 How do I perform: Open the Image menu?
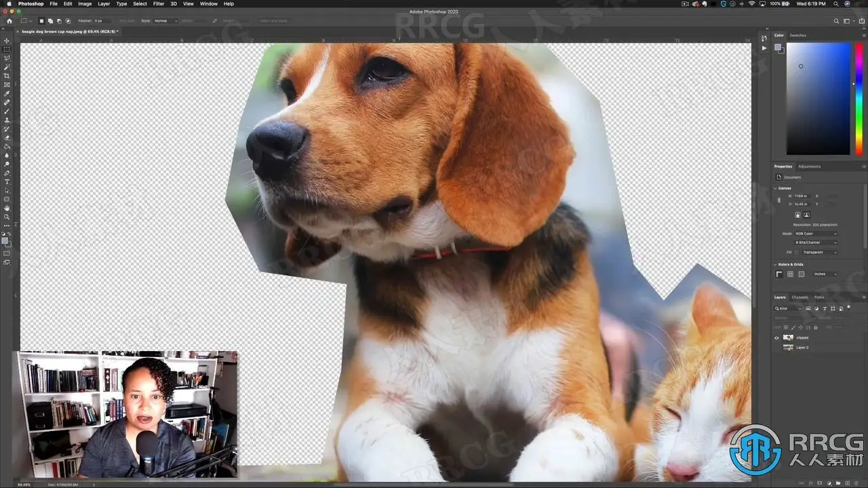[85, 3]
